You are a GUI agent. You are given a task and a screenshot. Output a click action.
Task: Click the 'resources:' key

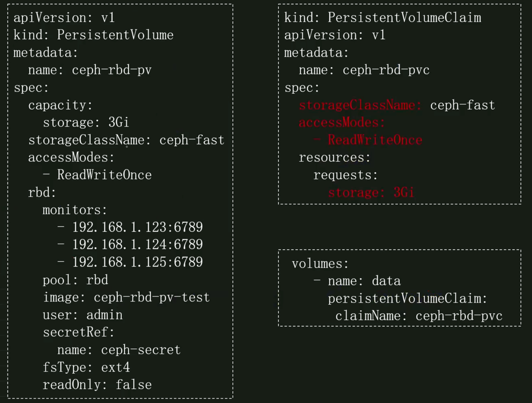(x=334, y=158)
